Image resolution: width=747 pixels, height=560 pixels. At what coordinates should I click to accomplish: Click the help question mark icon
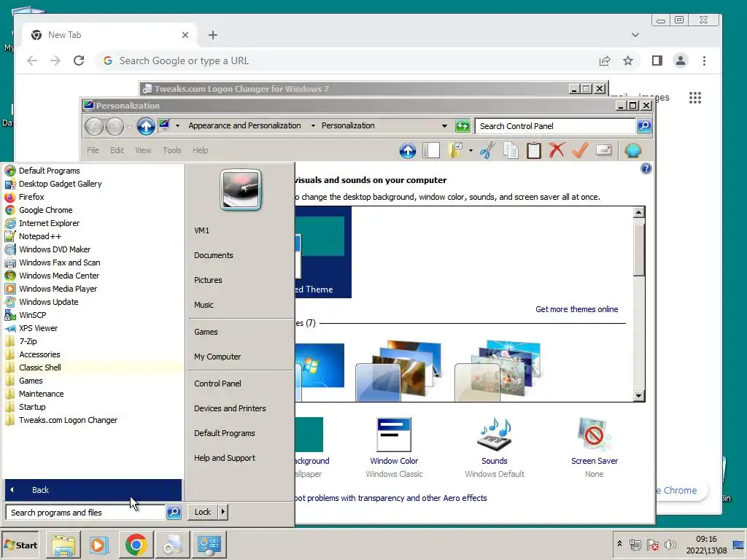(646, 168)
